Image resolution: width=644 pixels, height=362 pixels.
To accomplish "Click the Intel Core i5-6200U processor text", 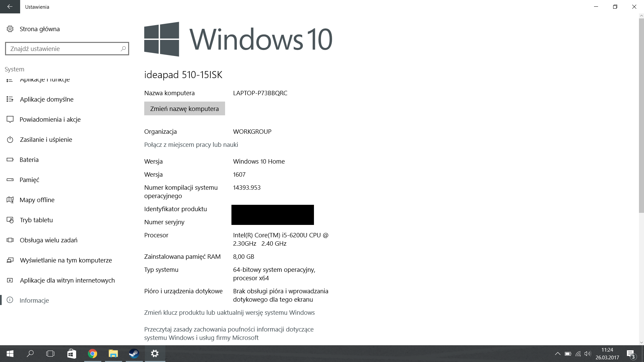I will click(281, 239).
